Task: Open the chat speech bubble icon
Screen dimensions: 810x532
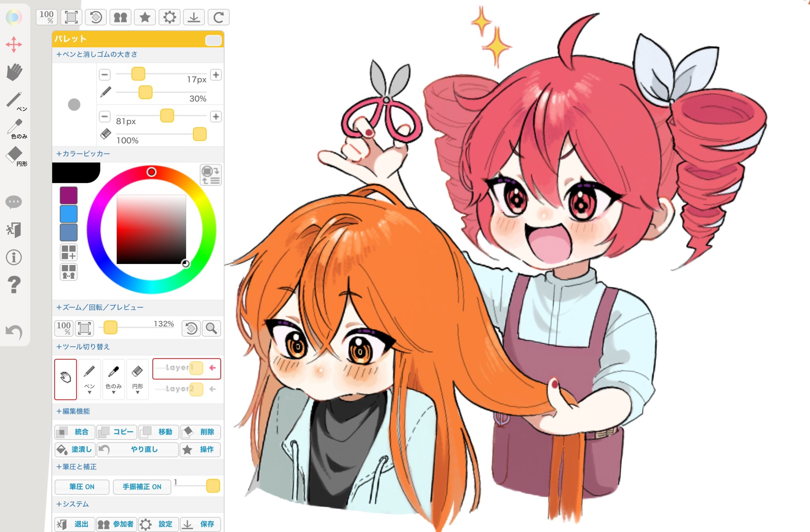Action: (14, 202)
